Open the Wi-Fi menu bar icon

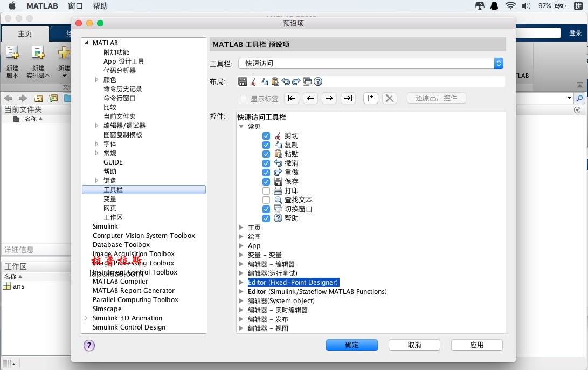coord(510,5)
